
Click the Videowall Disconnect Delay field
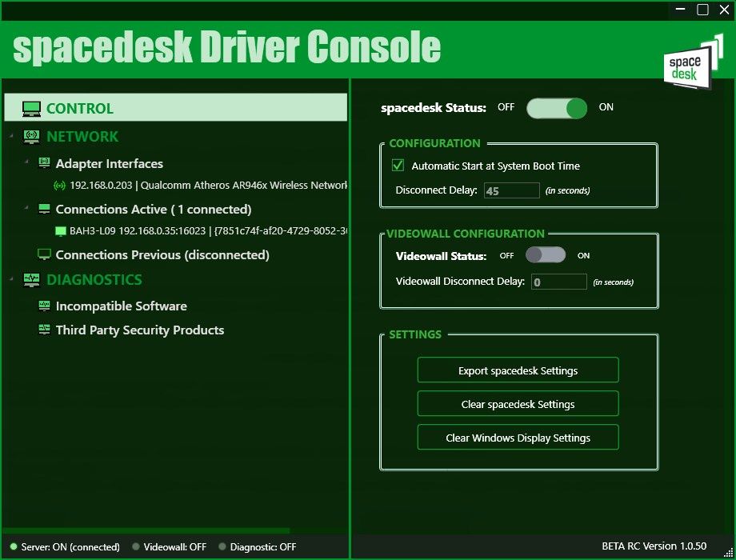pyautogui.click(x=558, y=282)
